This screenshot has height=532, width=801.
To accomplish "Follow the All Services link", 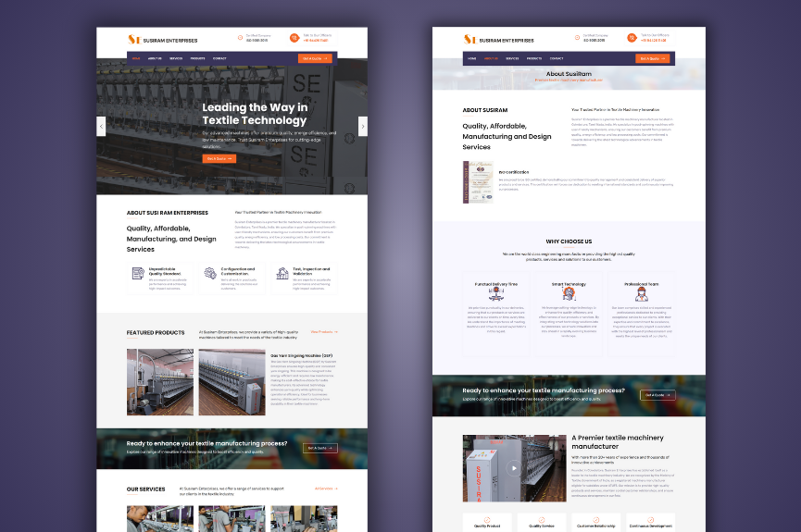I will click(x=326, y=489).
